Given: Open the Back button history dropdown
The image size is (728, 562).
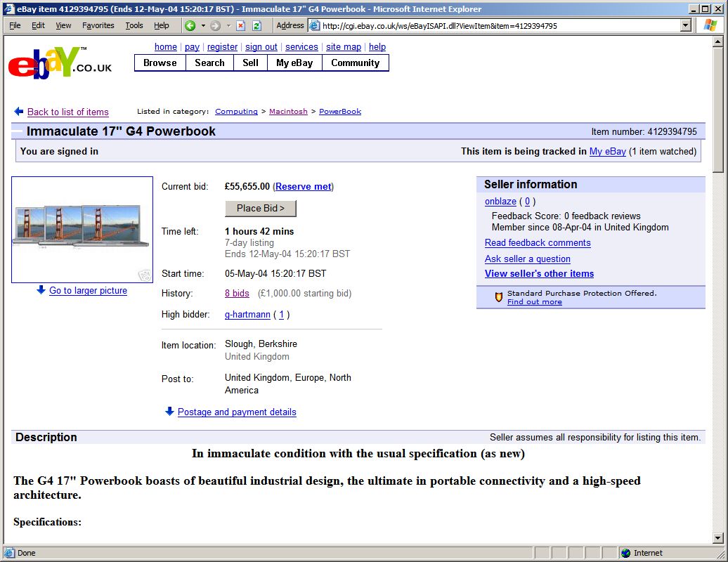Looking at the screenshot, I should click(203, 25).
